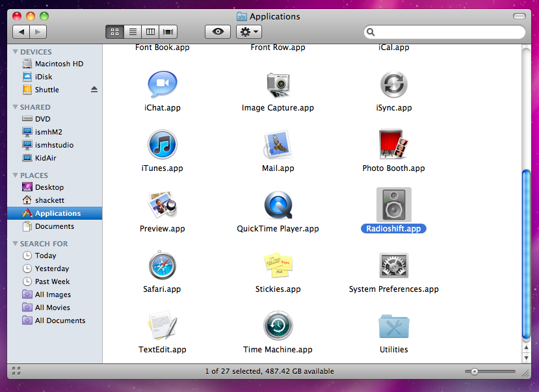Viewport: 539px width, 392px height.
Task: Show files from Yesterday
Action: [x=55, y=268]
